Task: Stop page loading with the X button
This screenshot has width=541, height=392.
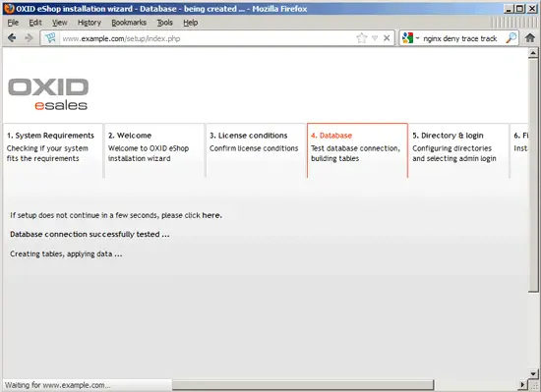Action: (x=387, y=38)
